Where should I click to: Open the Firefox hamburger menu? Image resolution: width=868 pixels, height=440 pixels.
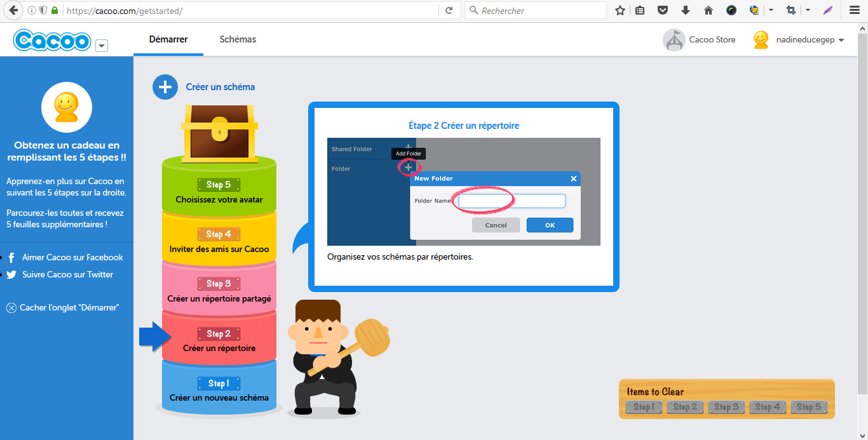point(855,10)
